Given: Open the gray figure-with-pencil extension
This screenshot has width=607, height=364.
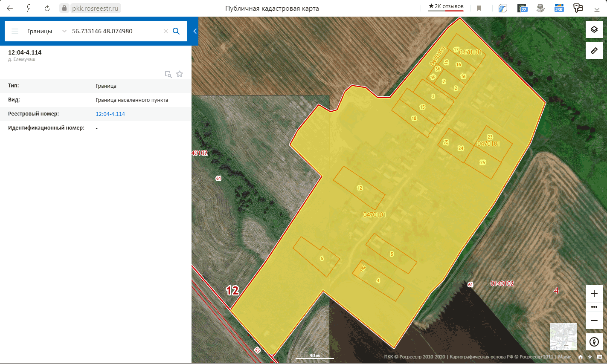Looking at the screenshot, I should point(540,8).
